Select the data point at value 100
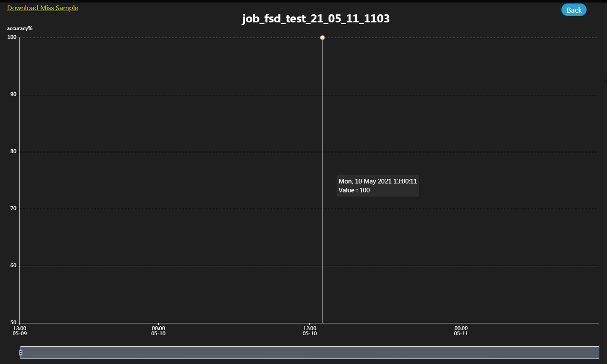This screenshot has height=364, width=607. pos(322,38)
